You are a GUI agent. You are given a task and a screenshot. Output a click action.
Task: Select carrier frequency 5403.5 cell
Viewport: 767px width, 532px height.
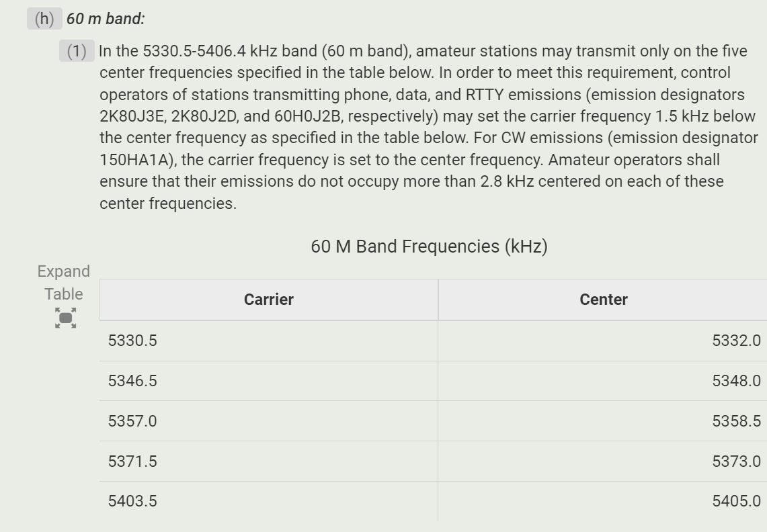click(x=268, y=501)
